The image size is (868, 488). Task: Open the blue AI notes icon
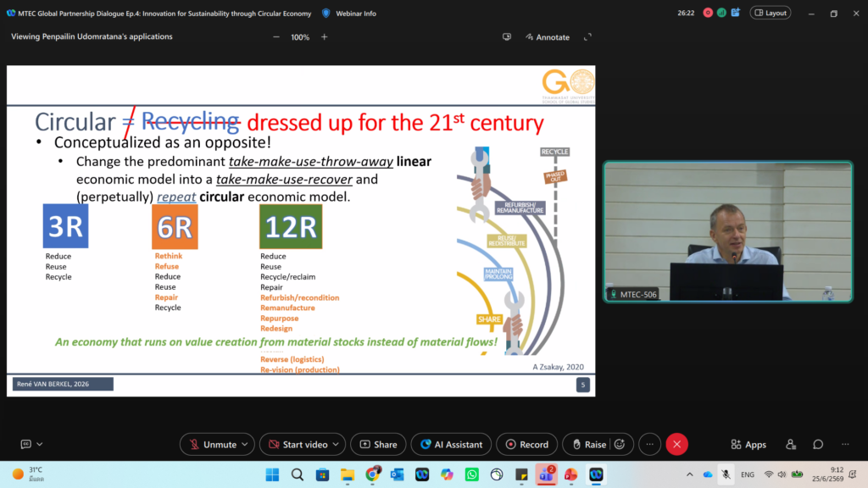(736, 13)
